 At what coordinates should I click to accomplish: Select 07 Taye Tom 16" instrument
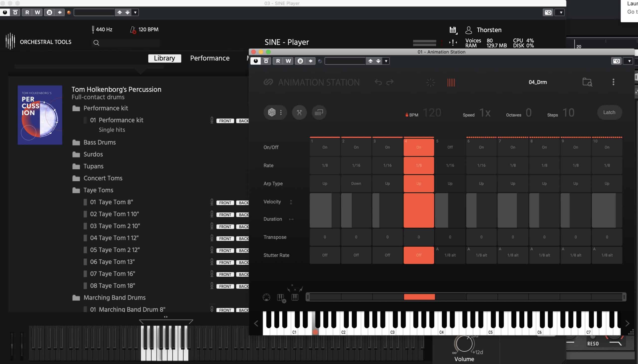(112, 274)
